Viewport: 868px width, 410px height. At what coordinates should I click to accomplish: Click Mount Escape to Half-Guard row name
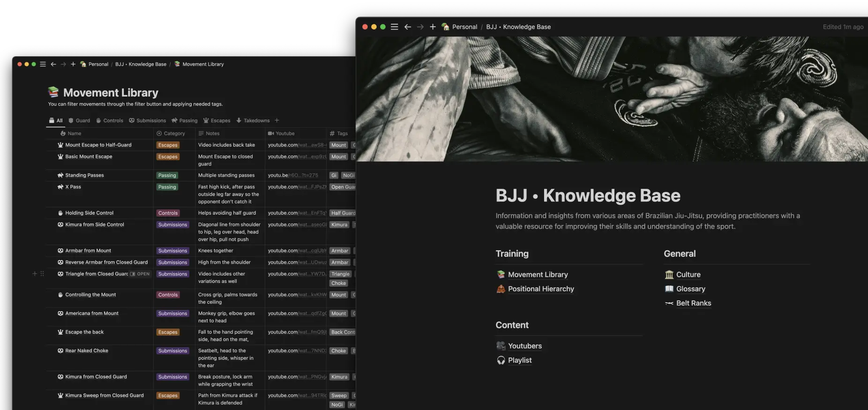point(98,145)
